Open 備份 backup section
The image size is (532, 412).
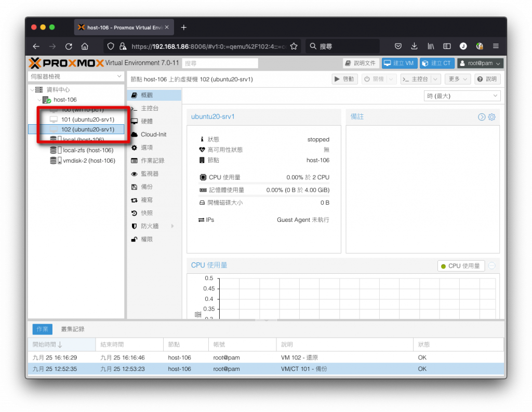click(154, 187)
